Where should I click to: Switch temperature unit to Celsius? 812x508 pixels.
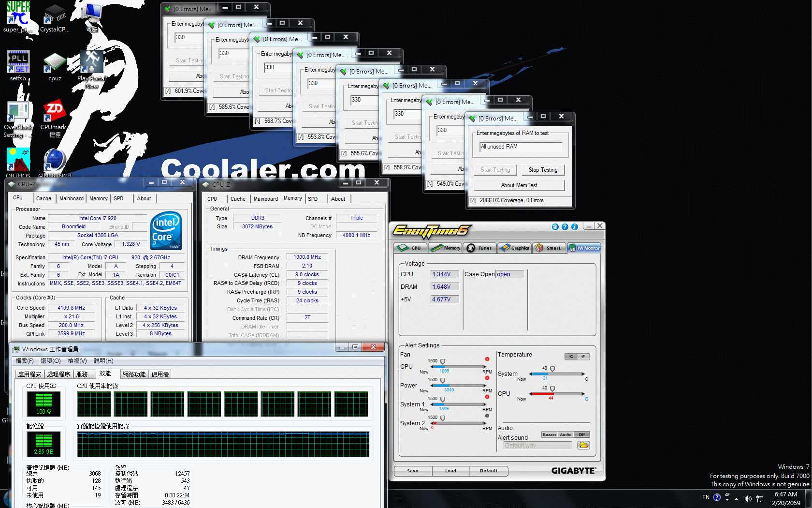coord(571,357)
